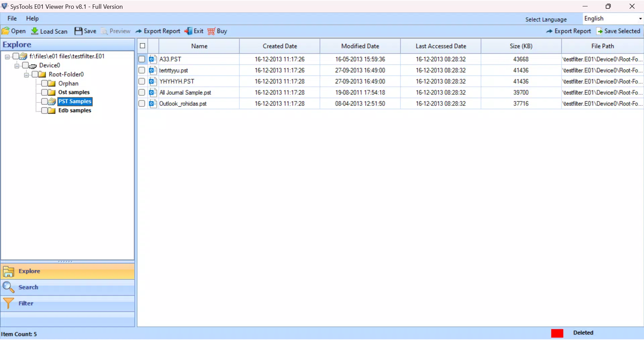Click the Device0 drive icon in tree

point(33,66)
